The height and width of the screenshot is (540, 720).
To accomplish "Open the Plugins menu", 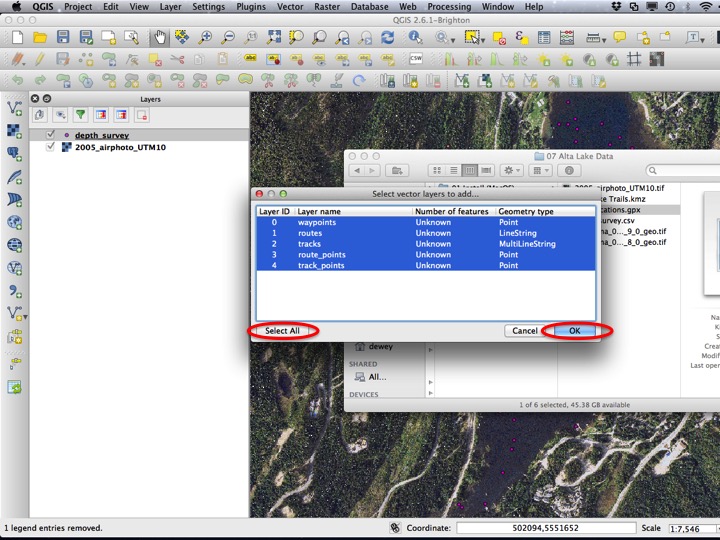I will click(x=251, y=6).
